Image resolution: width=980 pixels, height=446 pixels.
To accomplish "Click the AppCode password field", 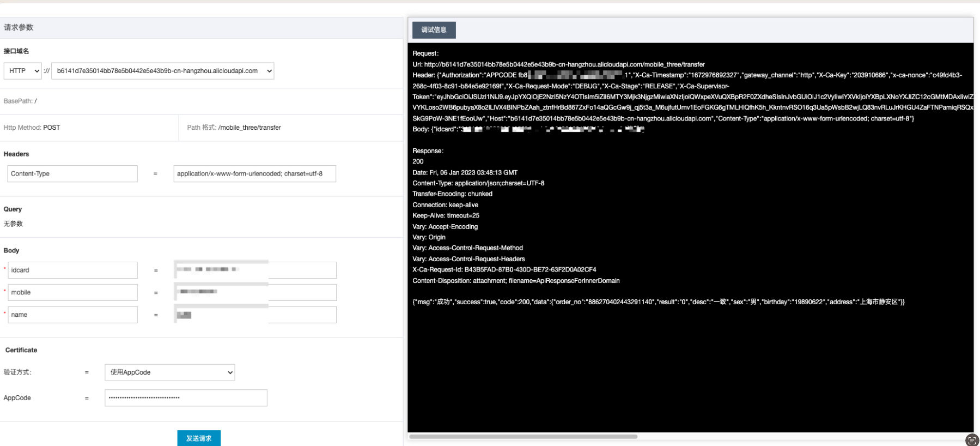I will [186, 398].
